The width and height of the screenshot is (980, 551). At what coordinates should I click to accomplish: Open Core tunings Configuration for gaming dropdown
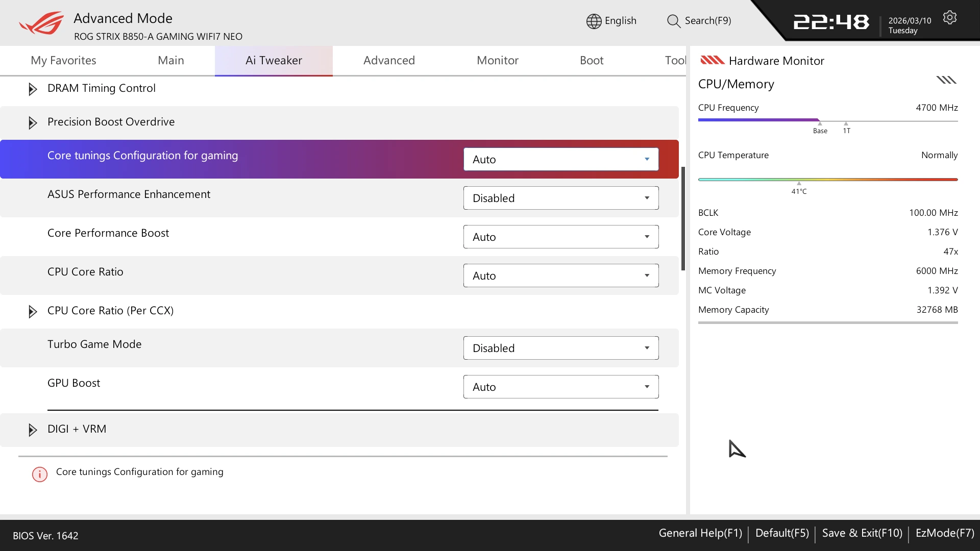tap(560, 159)
